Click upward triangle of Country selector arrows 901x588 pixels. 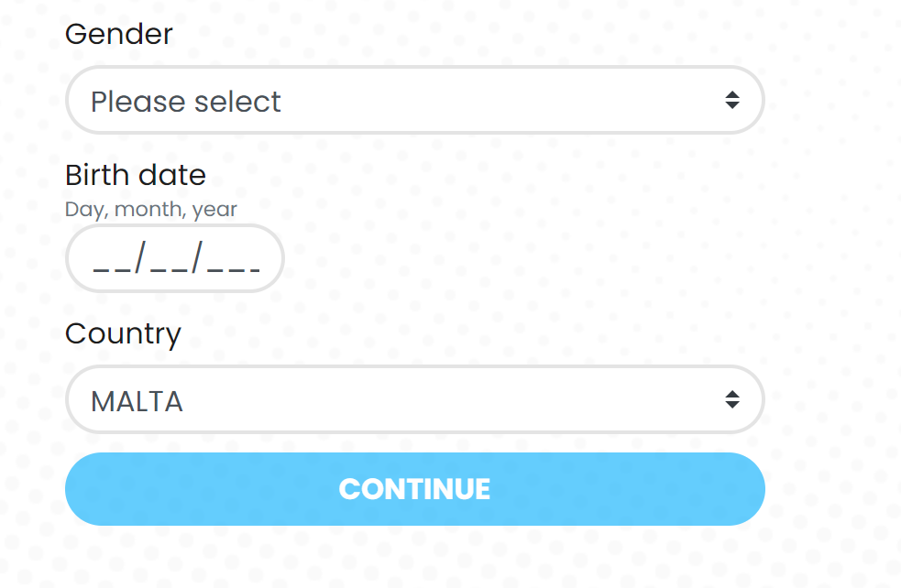[x=732, y=393]
